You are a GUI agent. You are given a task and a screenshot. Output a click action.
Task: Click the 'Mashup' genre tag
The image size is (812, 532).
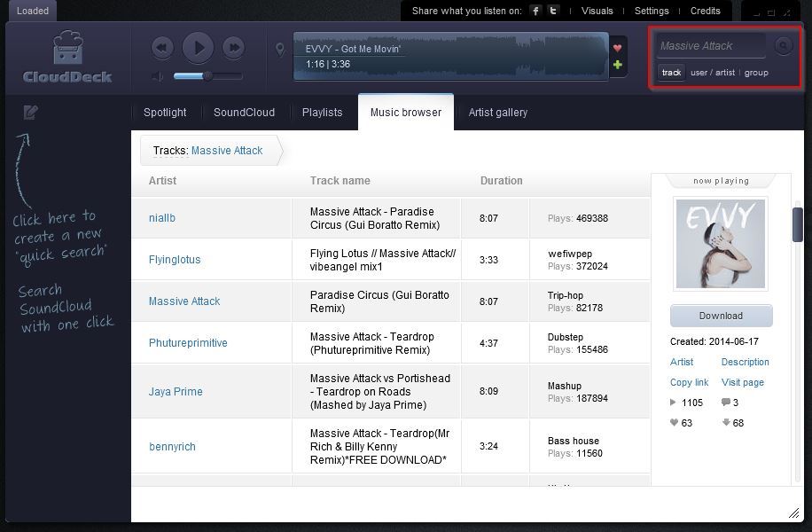(x=565, y=386)
